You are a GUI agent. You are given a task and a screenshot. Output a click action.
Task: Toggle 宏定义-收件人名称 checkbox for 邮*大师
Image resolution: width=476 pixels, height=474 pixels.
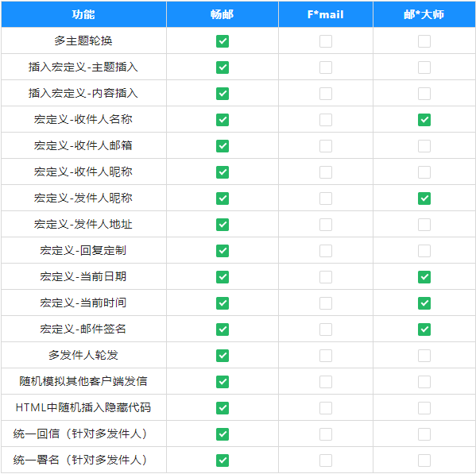point(424,120)
